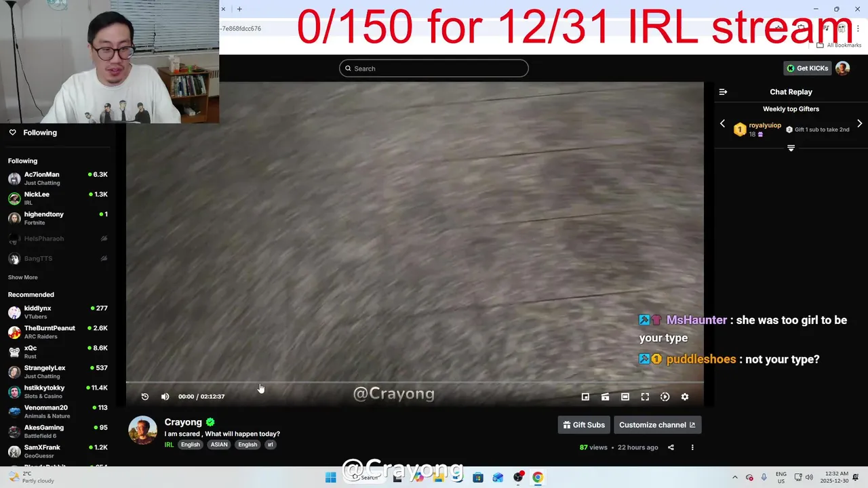Switch ENG US input language
This screenshot has width=868, height=488.
click(x=781, y=477)
